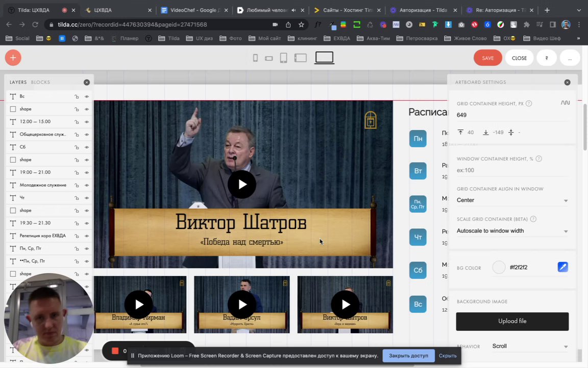
Task: Open Grid Container Align dropdown
Action: (512, 200)
